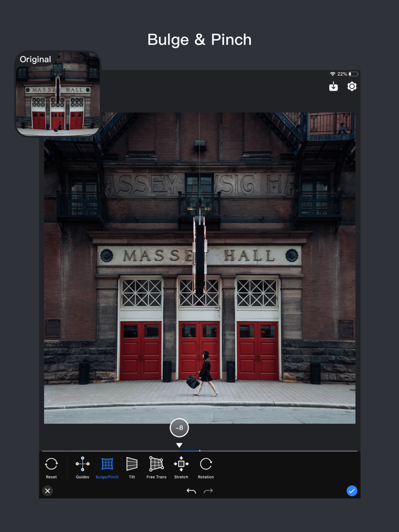Open settings via gear icon
This screenshot has height=532, width=399.
tap(352, 87)
